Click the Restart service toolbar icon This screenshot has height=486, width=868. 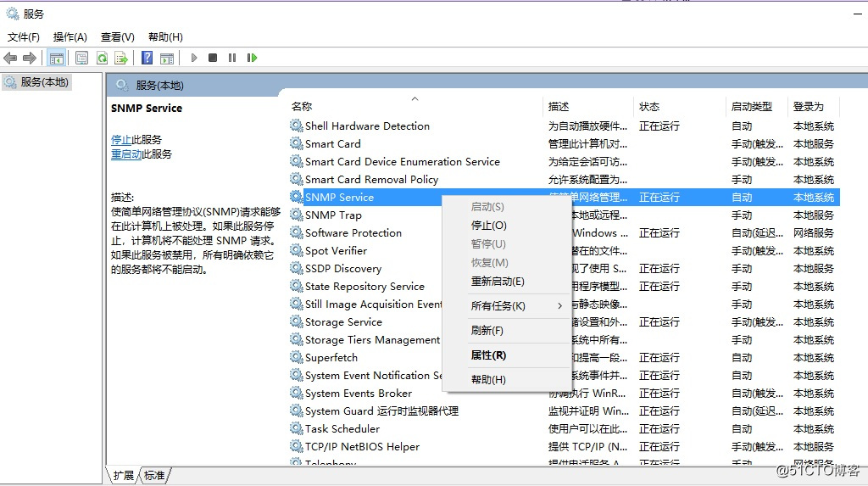point(252,58)
